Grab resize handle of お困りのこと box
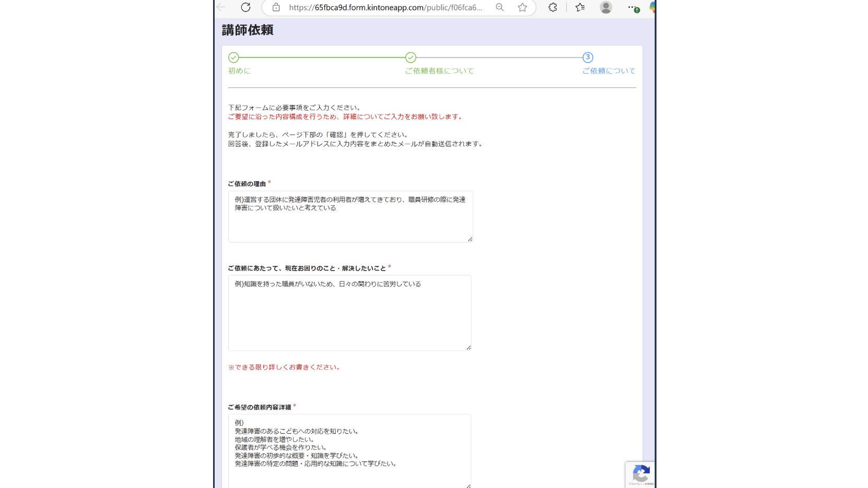The height and width of the screenshot is (488, 868). (x=468, y=347)
